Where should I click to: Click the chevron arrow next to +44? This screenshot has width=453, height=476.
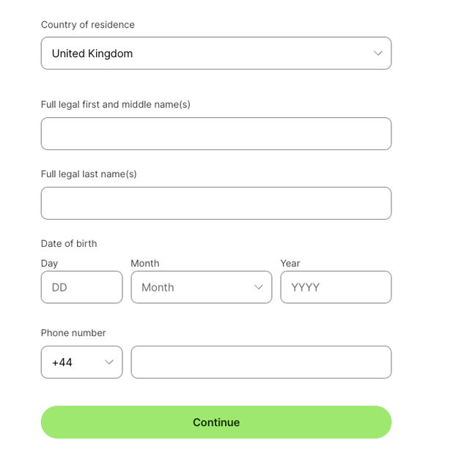109,362
